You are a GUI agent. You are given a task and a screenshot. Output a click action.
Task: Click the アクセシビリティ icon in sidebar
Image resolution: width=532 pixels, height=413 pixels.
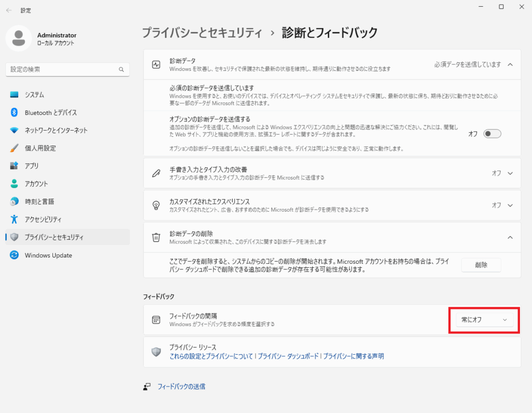[x=15, y=219]
